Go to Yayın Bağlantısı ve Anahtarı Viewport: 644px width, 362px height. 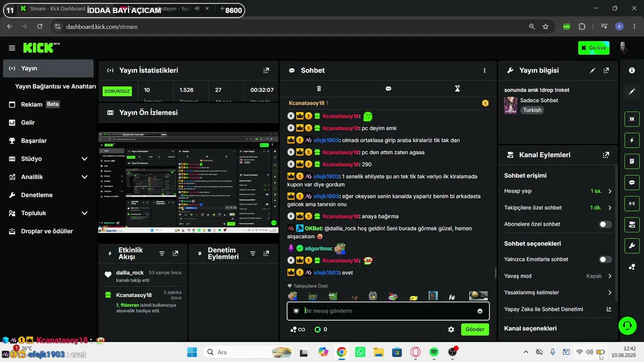click(55, 86)
